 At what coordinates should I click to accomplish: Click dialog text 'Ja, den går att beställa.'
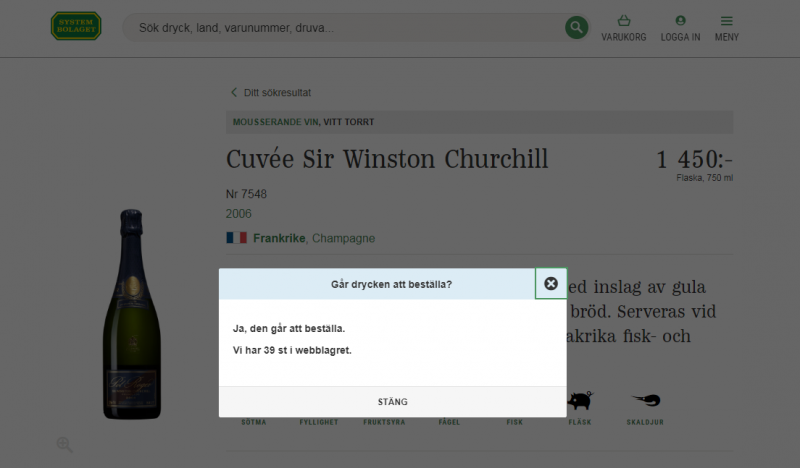(289, 329)
